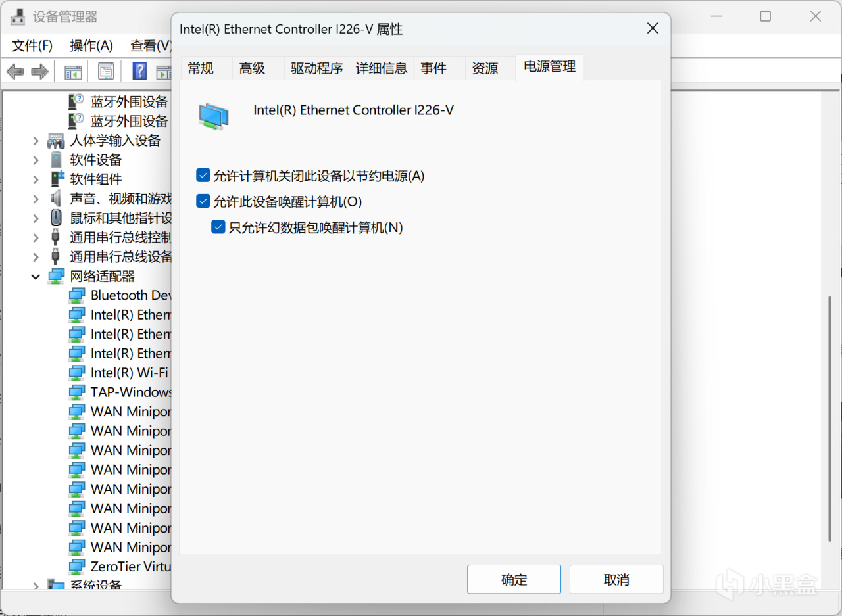The image size is (842, 616).
Task: Select the TAP-Windows adapter icon
Action: (x=77, y=392)
